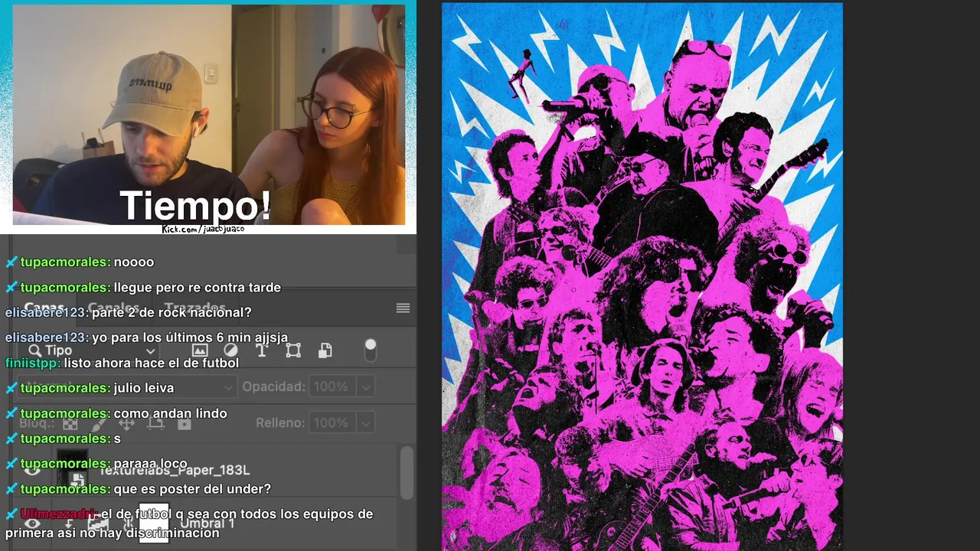The image size is (980, 551).
Task: Click chat username elisabere123 on rock nacional message
Action: [46, 312]
